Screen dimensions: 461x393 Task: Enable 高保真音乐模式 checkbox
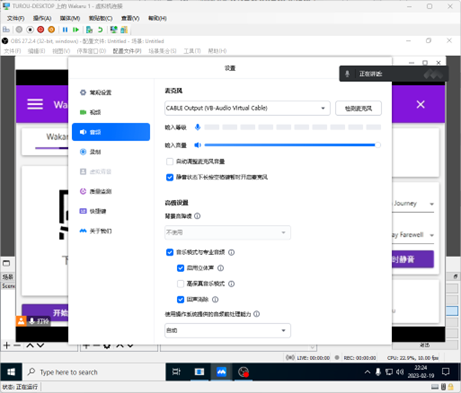(x=180, y=284)
